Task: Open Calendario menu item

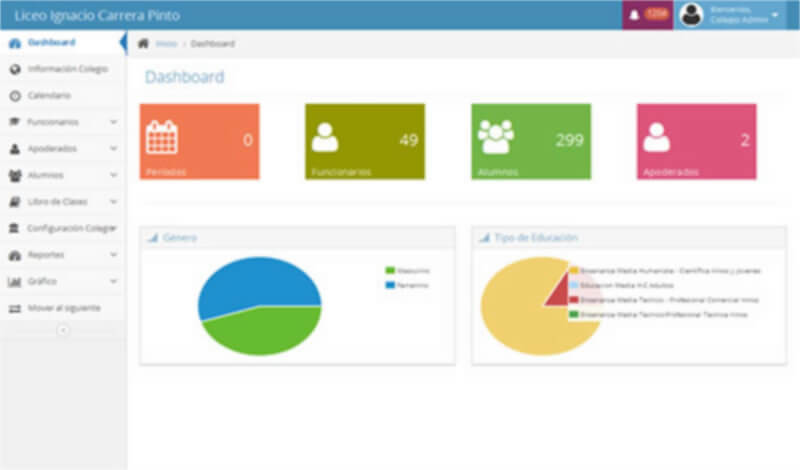Action: [x=63, y=95]
